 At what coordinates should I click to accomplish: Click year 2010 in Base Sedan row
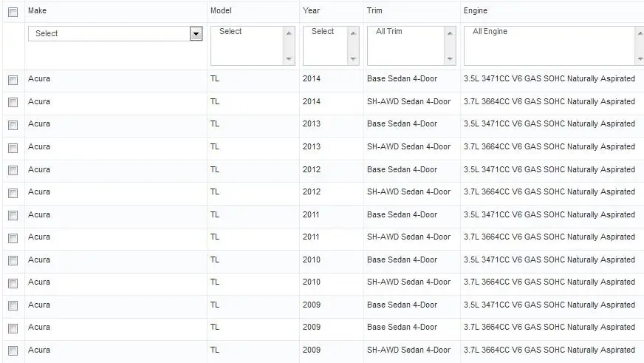click(x=312, y=259)
